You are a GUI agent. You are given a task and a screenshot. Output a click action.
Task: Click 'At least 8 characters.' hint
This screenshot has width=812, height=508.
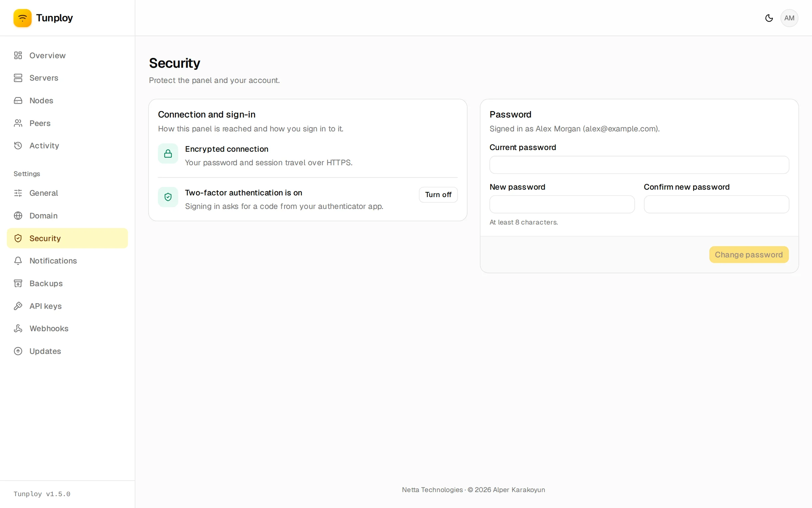click(523, 222)
